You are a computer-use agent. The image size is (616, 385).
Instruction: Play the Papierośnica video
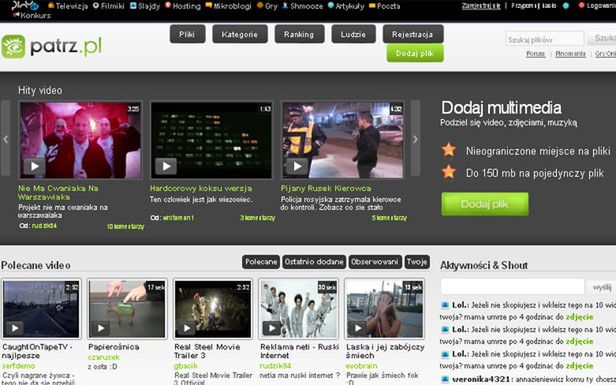click(101, 328)
